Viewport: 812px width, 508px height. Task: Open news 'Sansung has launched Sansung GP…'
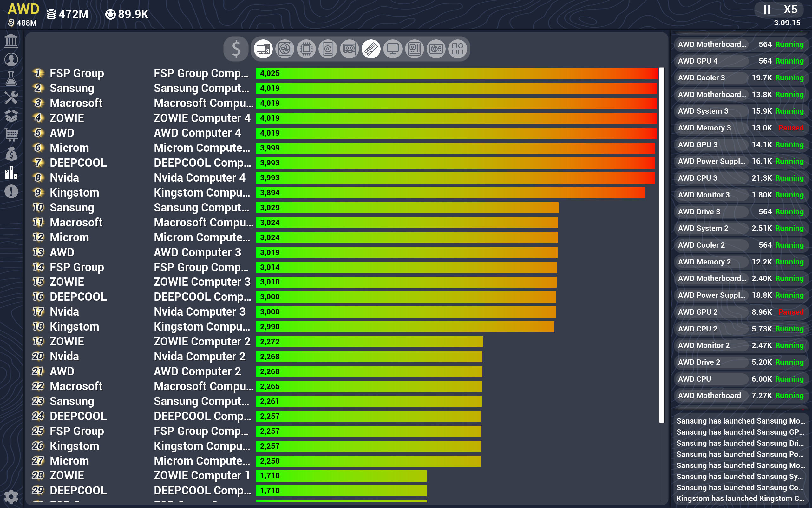click(x=740, y=432)
